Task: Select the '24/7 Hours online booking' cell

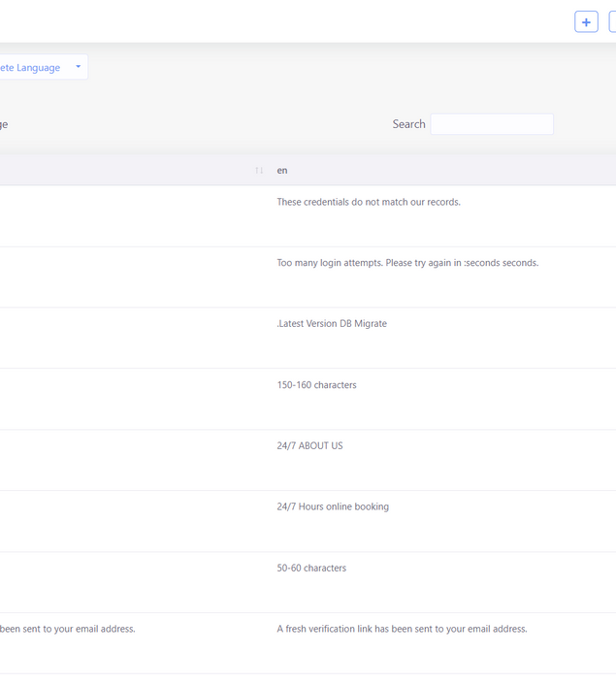Action: tap(333, 506)
